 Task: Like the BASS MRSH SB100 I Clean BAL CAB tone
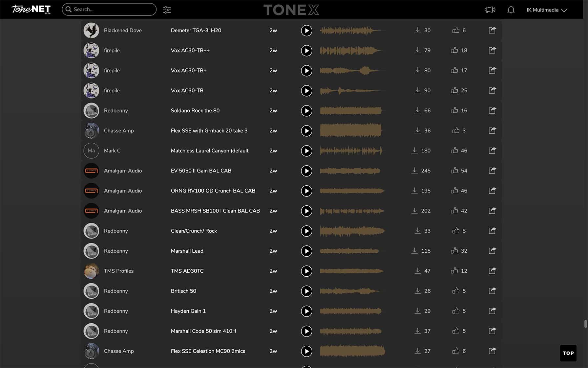click(454, 210)
